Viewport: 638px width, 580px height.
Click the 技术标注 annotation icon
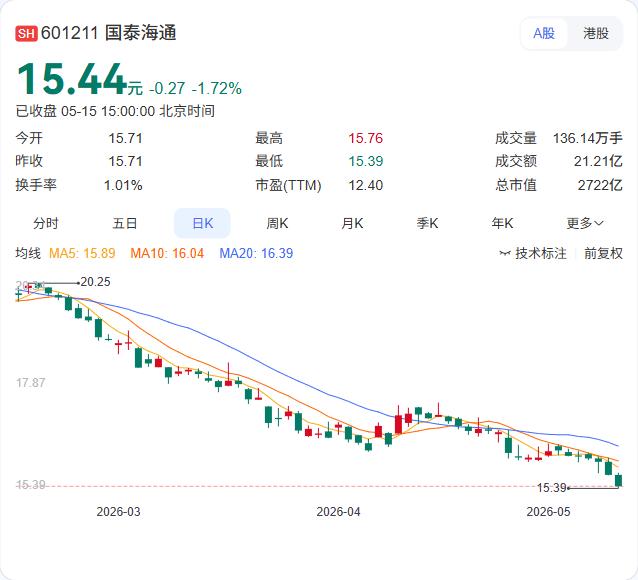505,254
